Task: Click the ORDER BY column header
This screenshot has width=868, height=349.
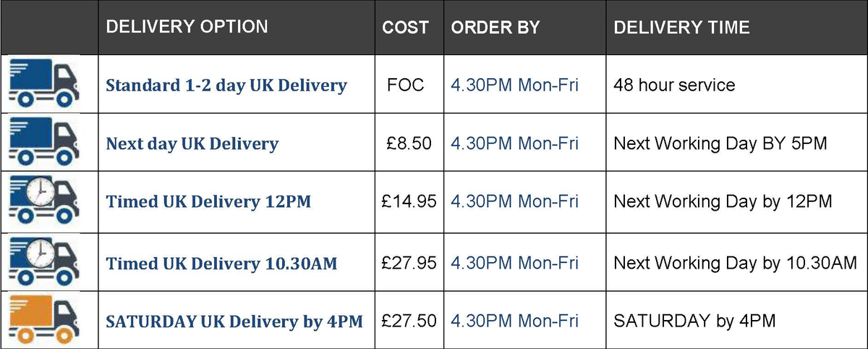Action: (x=495, y=28)
